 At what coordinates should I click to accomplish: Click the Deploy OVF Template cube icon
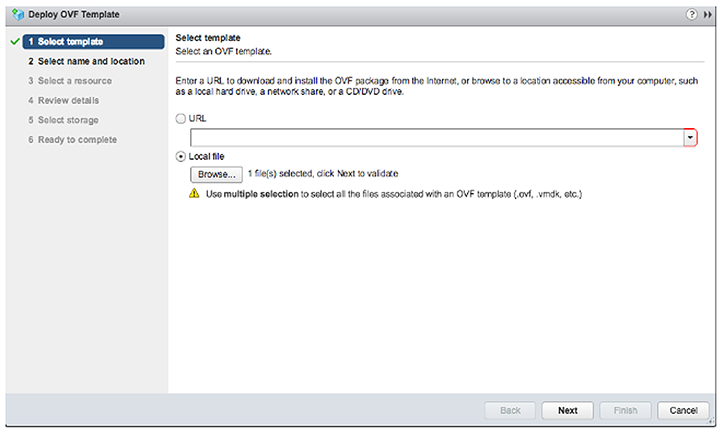point(18,15)
